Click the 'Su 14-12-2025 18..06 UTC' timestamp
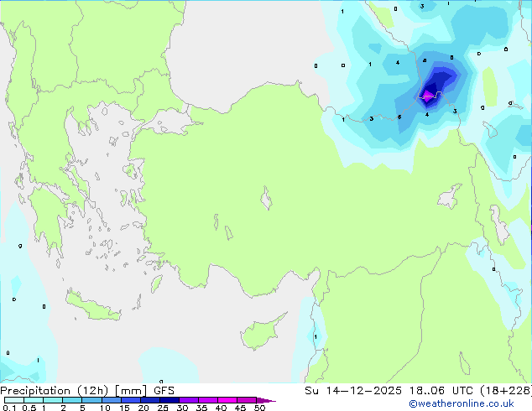 (389, 391)
